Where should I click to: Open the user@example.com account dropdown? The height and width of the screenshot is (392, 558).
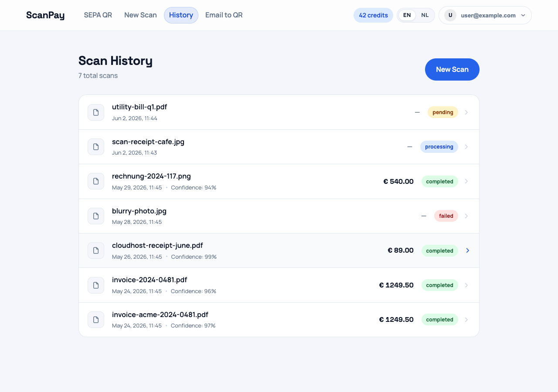tap(485, 15)
